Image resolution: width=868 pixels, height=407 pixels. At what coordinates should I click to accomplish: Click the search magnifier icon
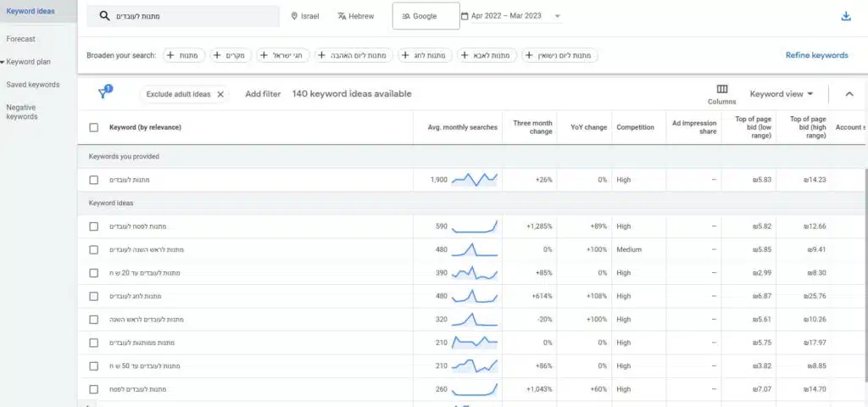[104, 16]
